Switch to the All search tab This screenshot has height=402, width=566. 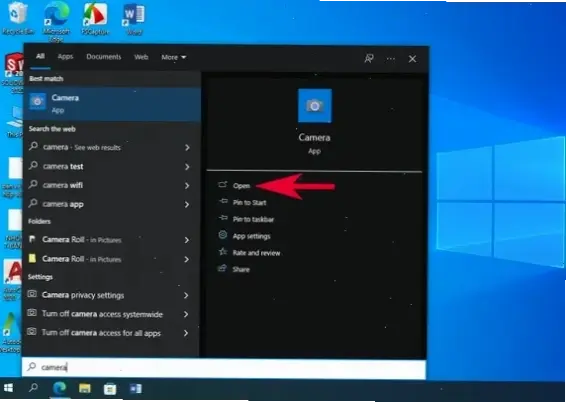point(40,56)
